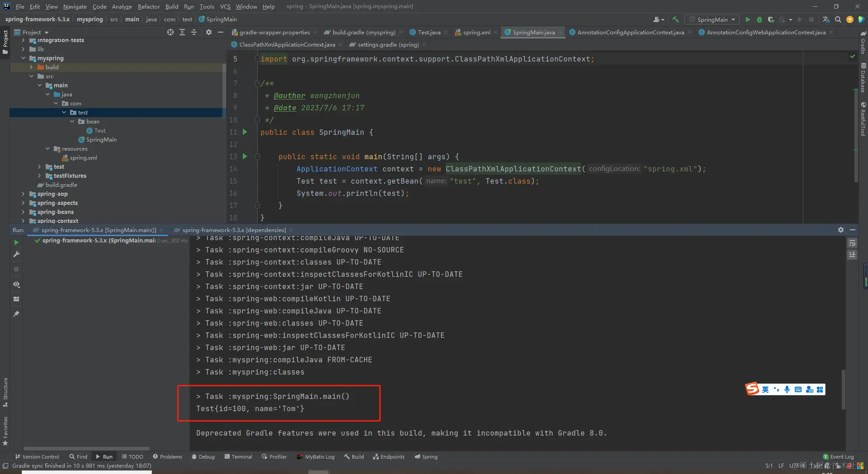This screenshot has width=868, height=474.
Task: Collapse the bean package
Action: point(72,122)
